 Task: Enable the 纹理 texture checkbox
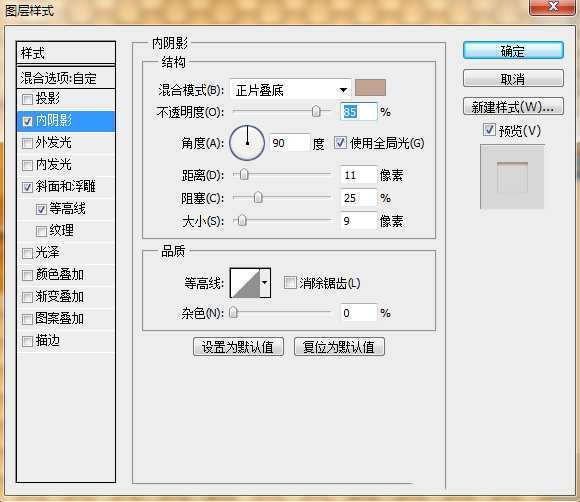click(41, 231)
